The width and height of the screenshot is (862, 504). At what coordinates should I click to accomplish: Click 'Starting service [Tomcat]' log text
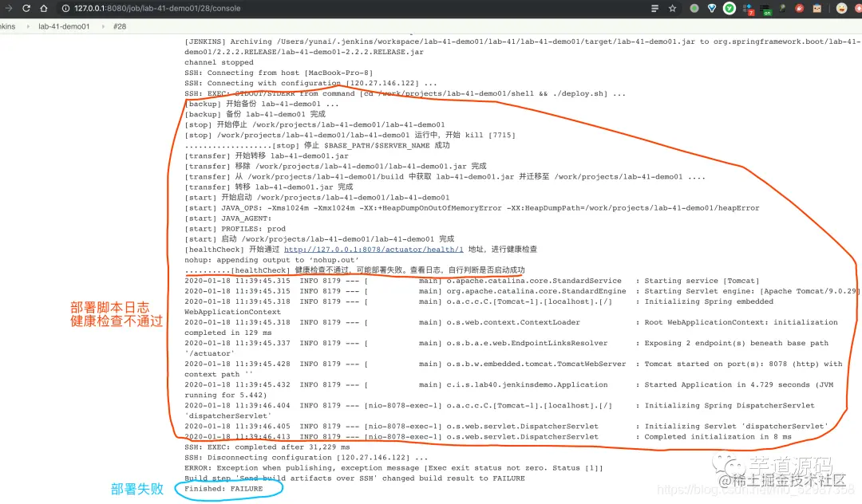point(702,281)
